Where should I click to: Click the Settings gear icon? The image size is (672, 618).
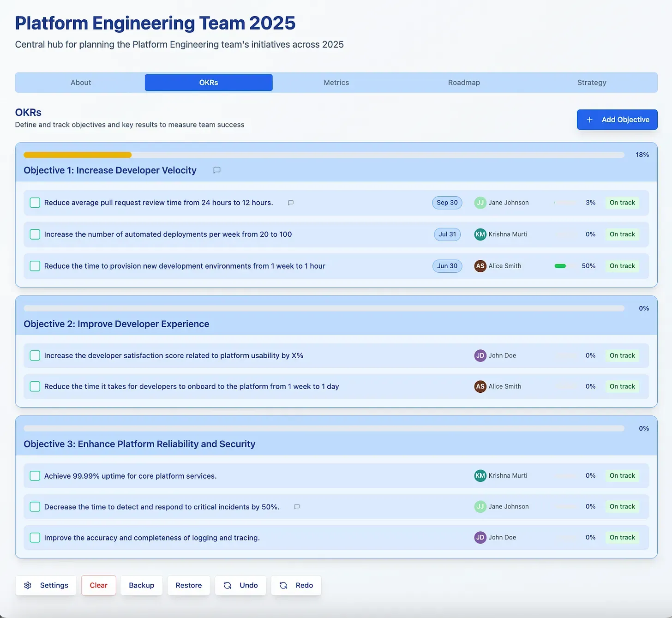click(28, 585)
